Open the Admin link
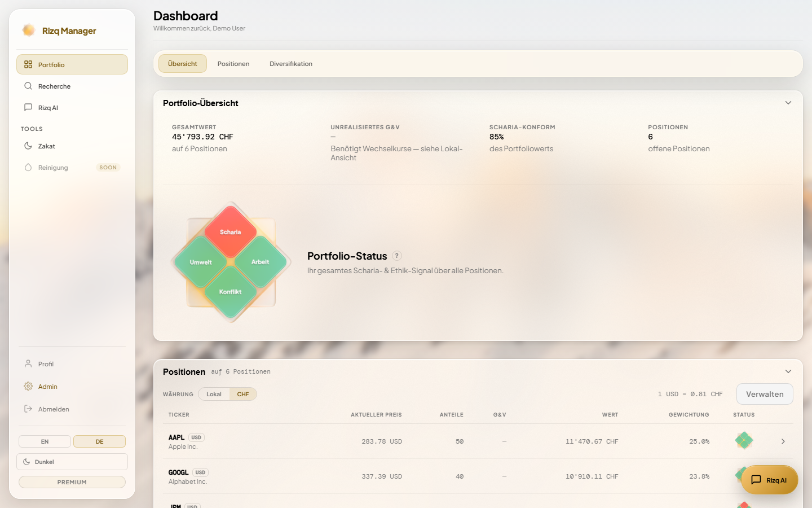 point(72,386)
